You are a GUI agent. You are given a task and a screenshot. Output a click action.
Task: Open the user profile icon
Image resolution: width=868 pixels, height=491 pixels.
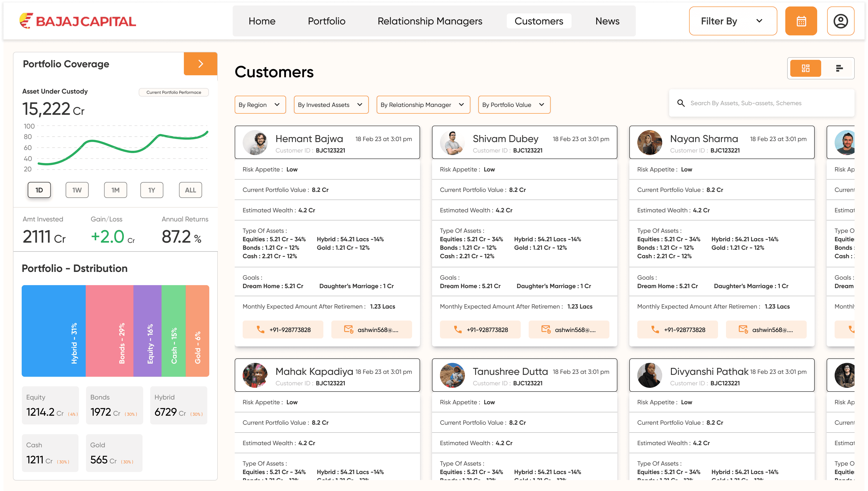[840, 21]
